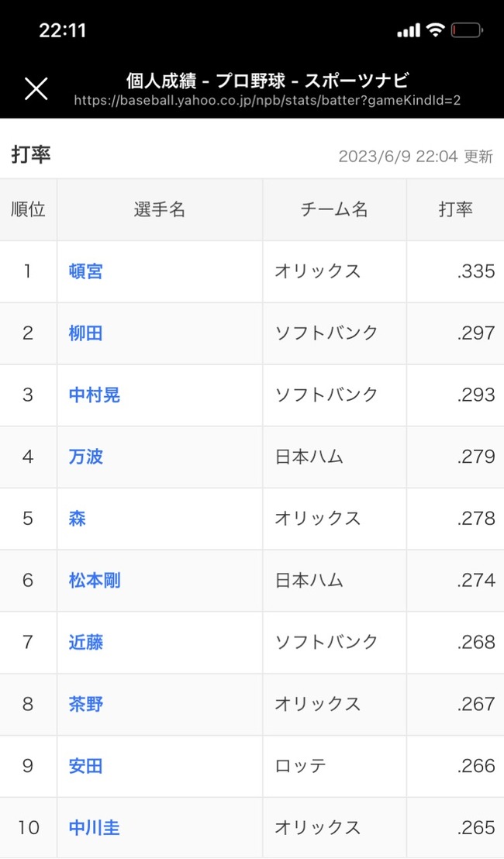The height and width of the screenshot is (859, 504).
Task: Tap the 22:11 clock in status bar
Action: point(63,30)
